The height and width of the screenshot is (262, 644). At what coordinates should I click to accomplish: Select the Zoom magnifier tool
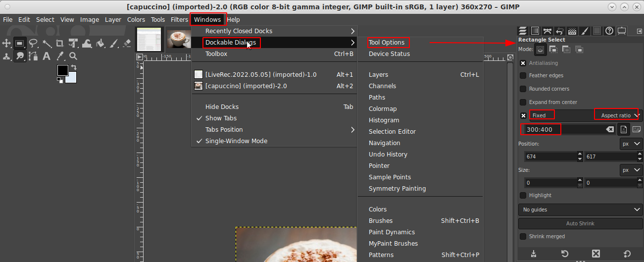pyautogui.click(x=73, y=56)
